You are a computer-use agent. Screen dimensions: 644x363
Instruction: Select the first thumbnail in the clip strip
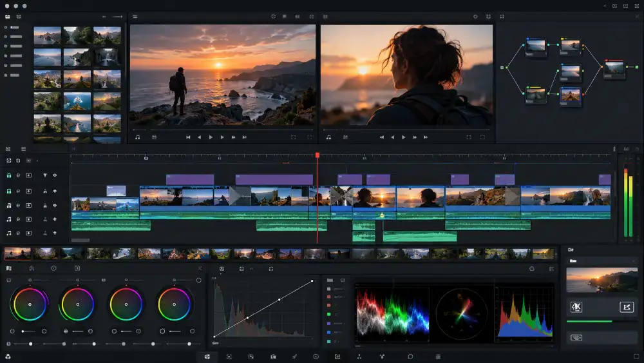click(17, 253)
